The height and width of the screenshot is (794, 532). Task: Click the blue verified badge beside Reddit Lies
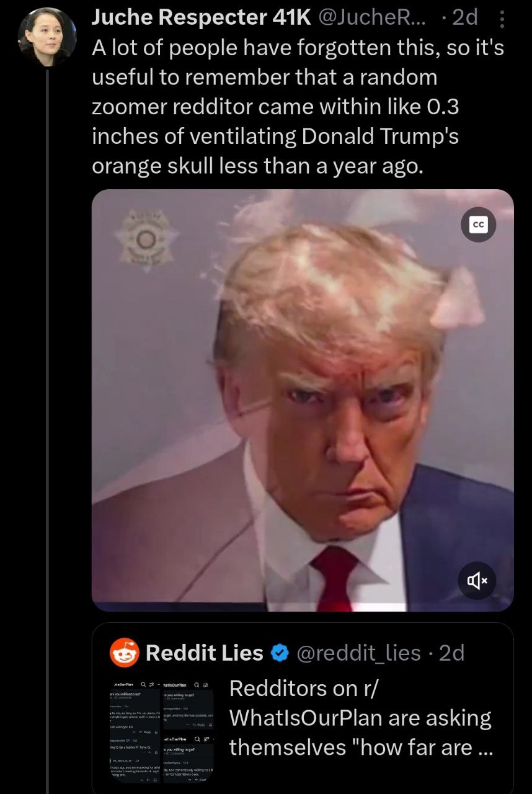pyautogui.click(x=280, y=653)
